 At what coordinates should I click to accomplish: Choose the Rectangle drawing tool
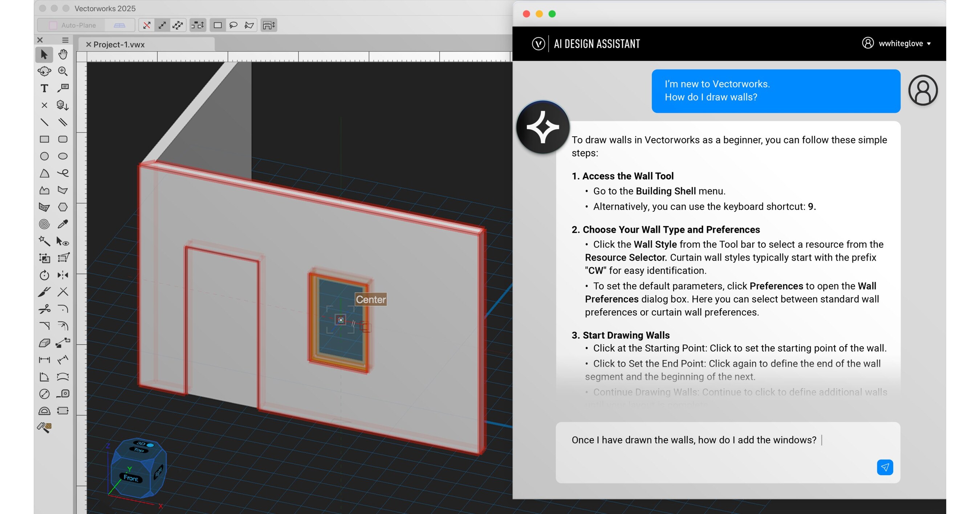click(44, 139)
